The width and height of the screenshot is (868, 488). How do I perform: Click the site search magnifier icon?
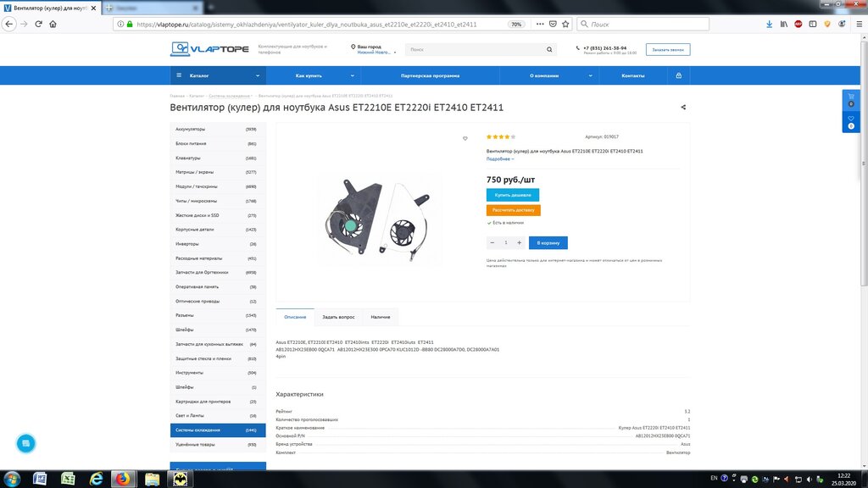click(x=549, y=50)
